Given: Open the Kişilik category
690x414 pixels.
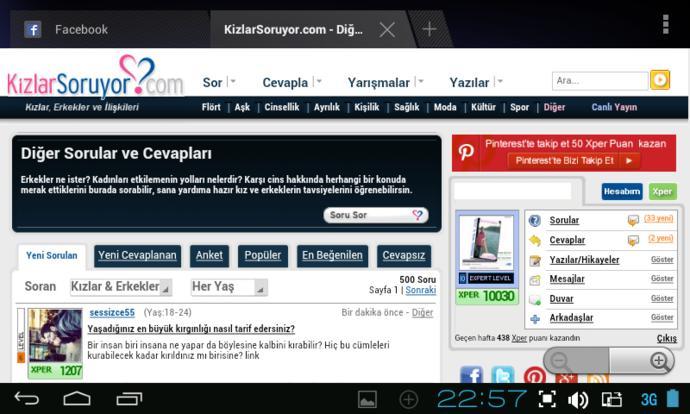Looking at the screenshot, I should [x=367, y=107].
